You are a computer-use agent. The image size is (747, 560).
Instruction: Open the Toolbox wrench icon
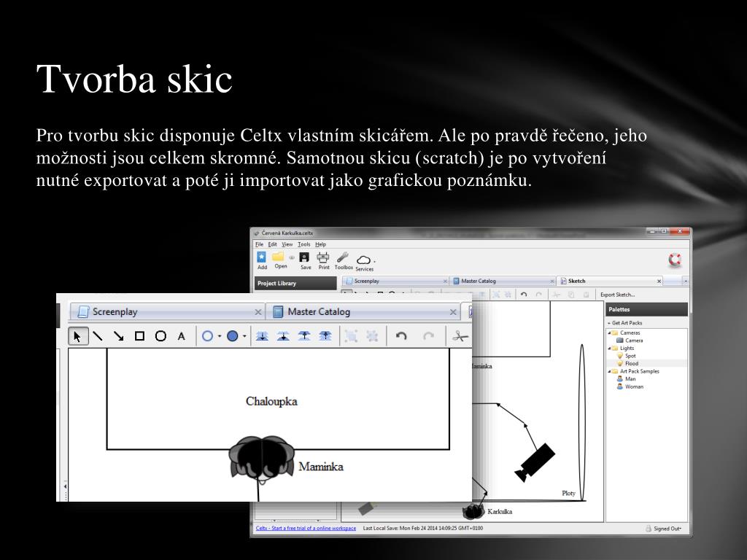click(x=343, y=260)
